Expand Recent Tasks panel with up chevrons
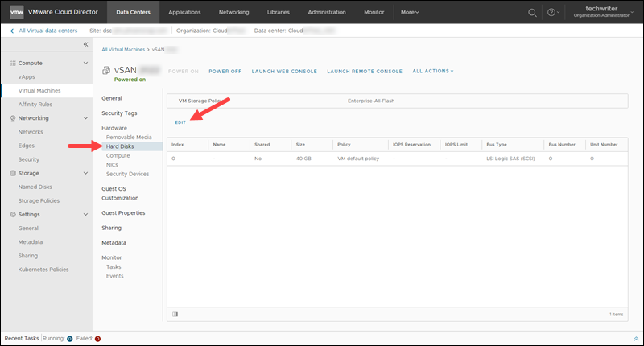 pyautogui.click(x=636, y=339)
